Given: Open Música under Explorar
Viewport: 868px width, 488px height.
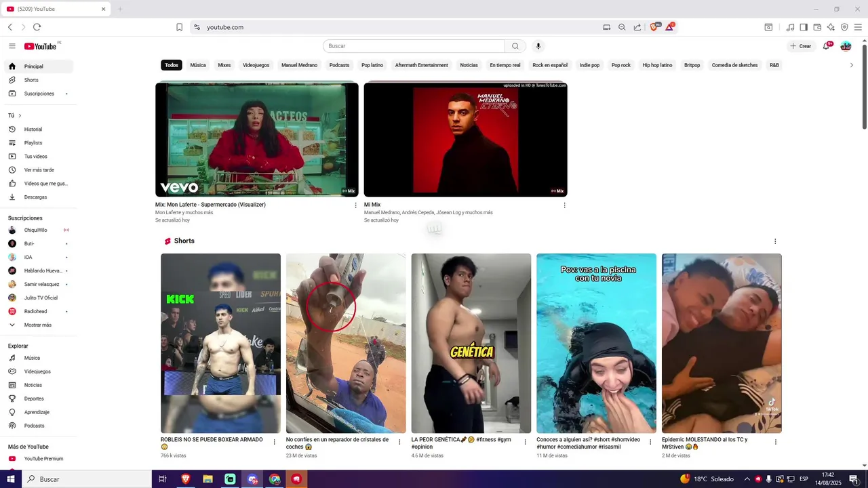Looking at the screenshot, I should tap(39, 358).
